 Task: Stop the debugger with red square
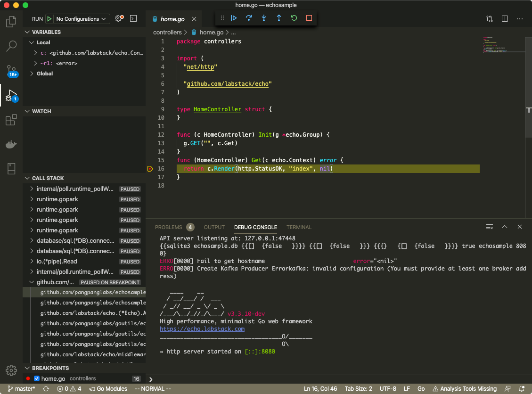309,18
